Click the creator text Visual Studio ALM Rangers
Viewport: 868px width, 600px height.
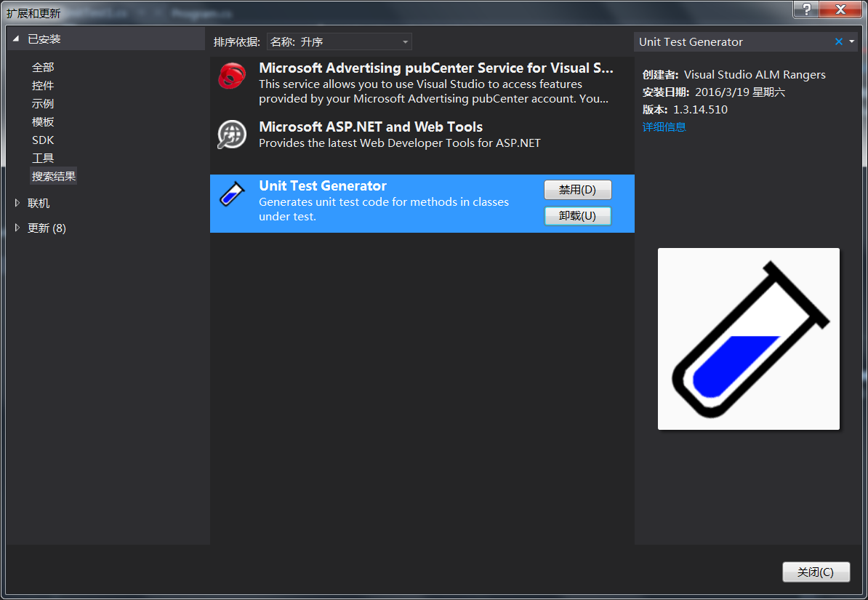tap(755, 75)
